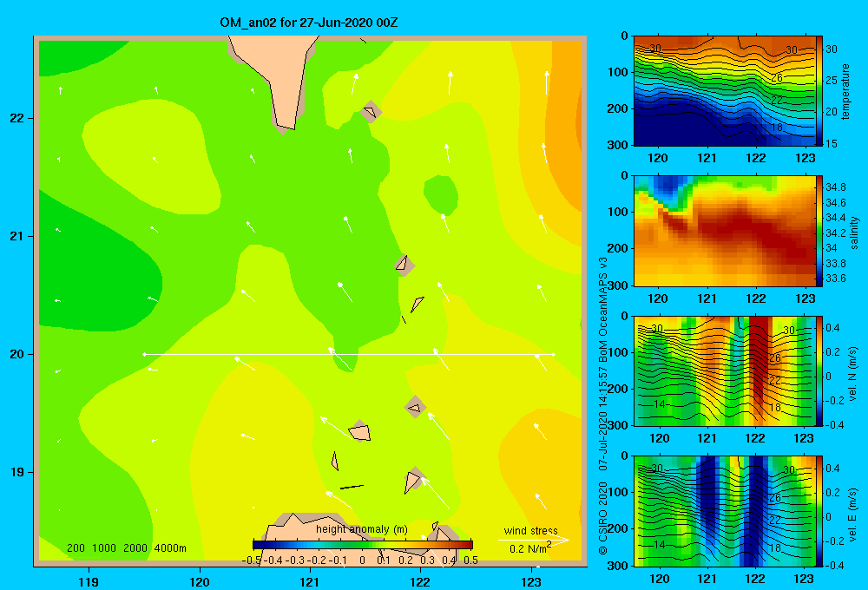Open the salinity cross-section panel
868x590 pixels.
tap(724, 231)
